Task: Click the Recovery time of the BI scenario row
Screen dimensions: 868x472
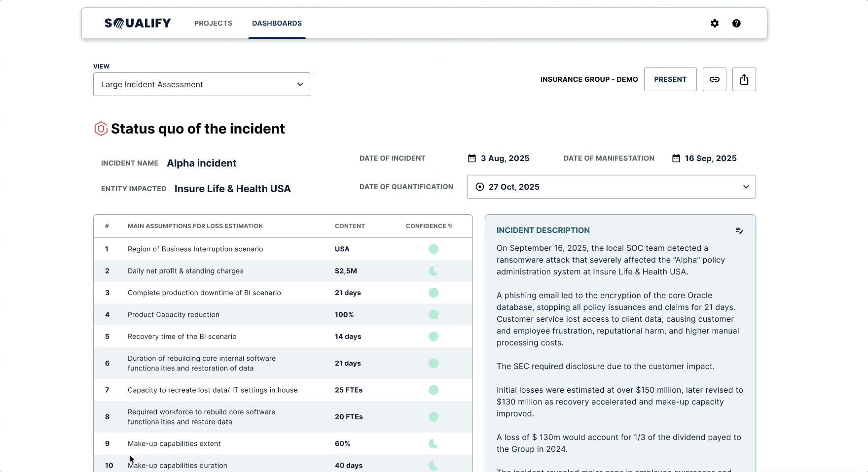Action: point(283,337)
